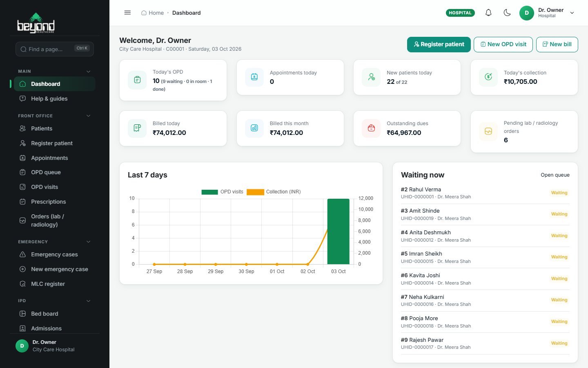Collapse the IPD sidebar section
The width and height of the screenshot is (588, 368).
coord(88,301)
